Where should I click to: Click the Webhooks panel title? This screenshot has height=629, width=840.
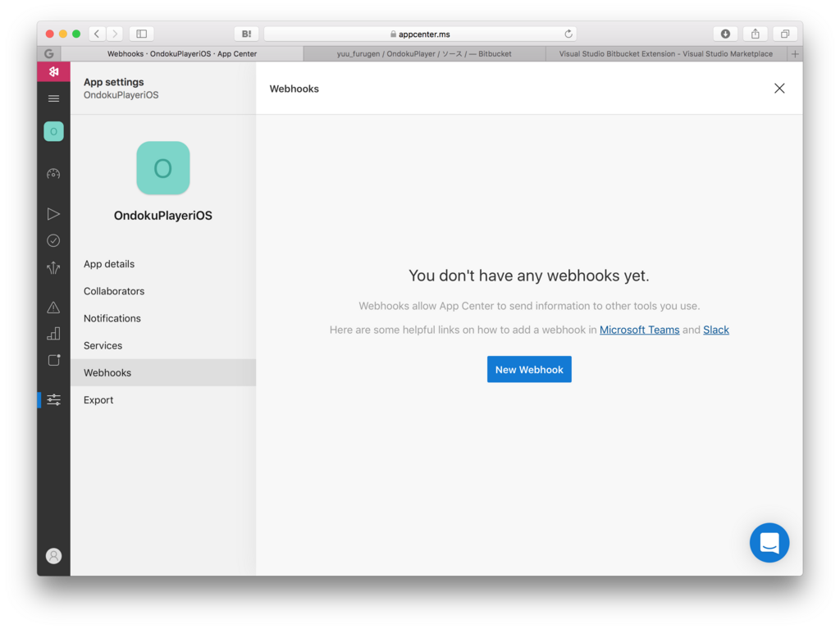pyautogui.click(x=294, y=89)
